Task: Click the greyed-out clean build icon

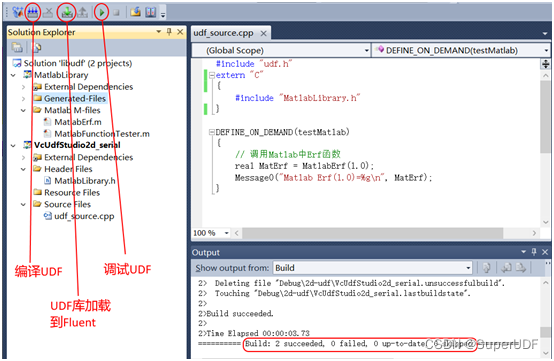Action: point(48,12)
